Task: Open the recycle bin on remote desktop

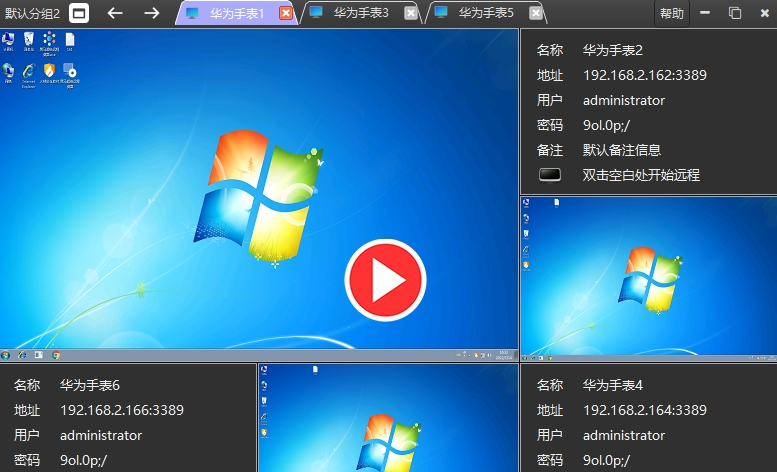Action: tap(29, 42)
